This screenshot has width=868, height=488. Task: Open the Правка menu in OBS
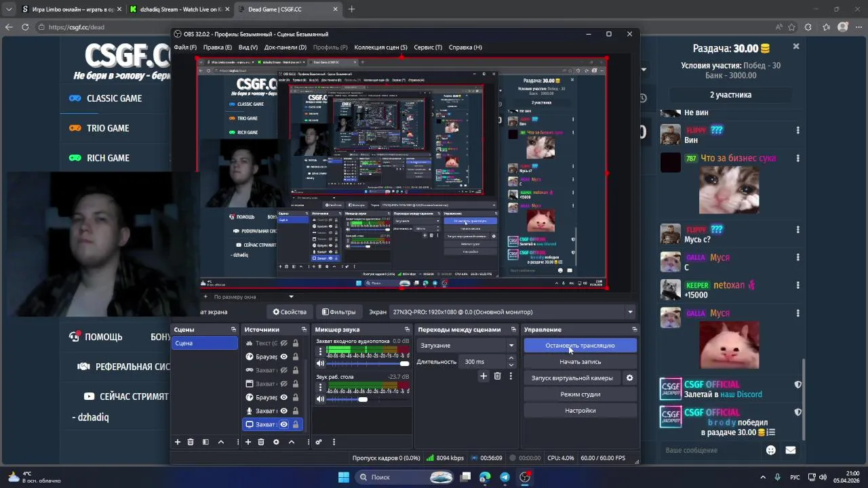point(218,47)
